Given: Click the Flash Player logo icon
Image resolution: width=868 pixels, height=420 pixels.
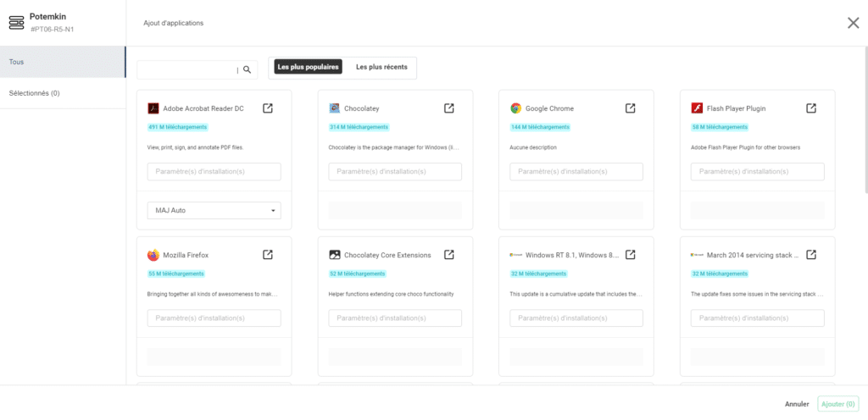Looking at the screenshot, I should point(697,108).
